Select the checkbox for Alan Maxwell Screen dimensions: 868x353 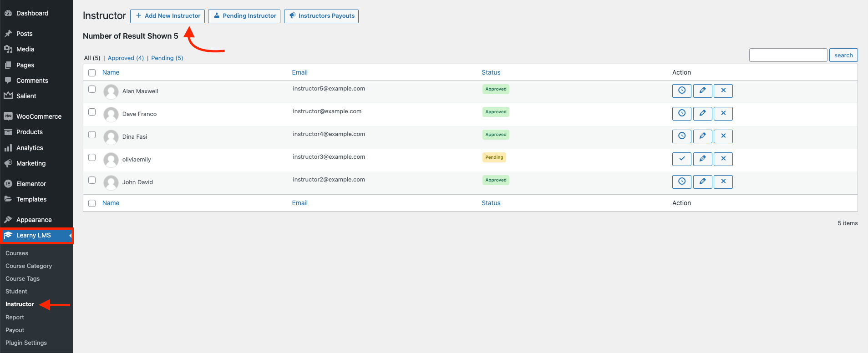tap(92, 89)
